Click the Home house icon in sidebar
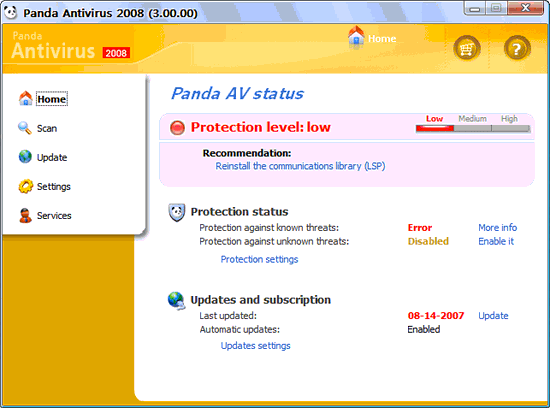 click(26, 99)
